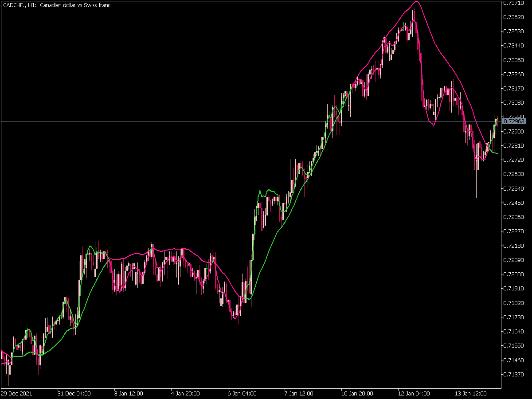Image resolution: width=532 pixels, height=399 pixels.
Task: Click the 0.72540 price scale label
Action: pos(514,188)
